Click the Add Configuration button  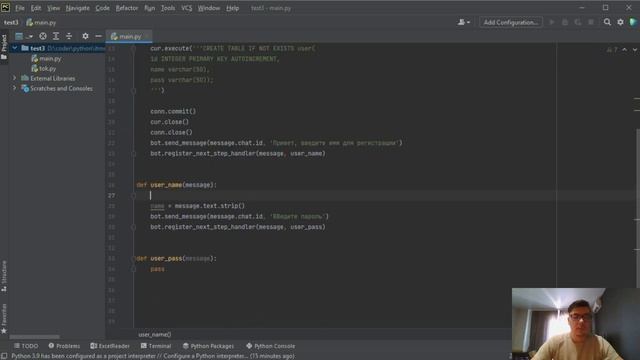(511, 22)
